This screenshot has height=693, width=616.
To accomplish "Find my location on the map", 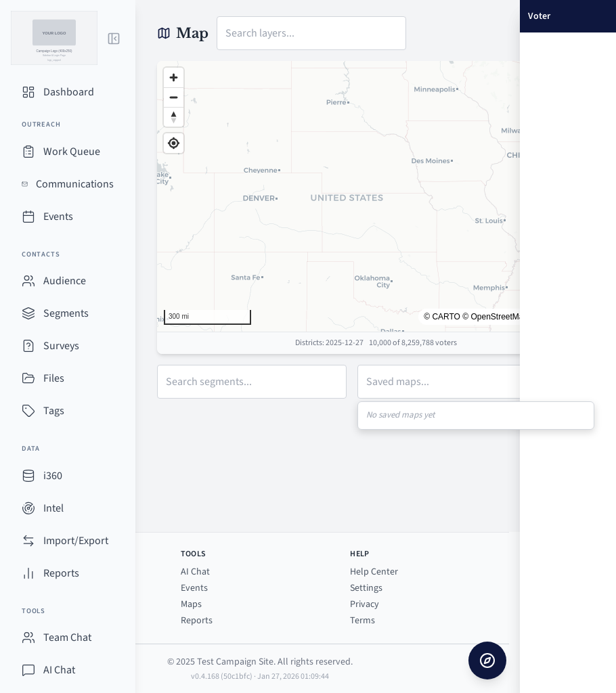I will (x=173, y=143).
